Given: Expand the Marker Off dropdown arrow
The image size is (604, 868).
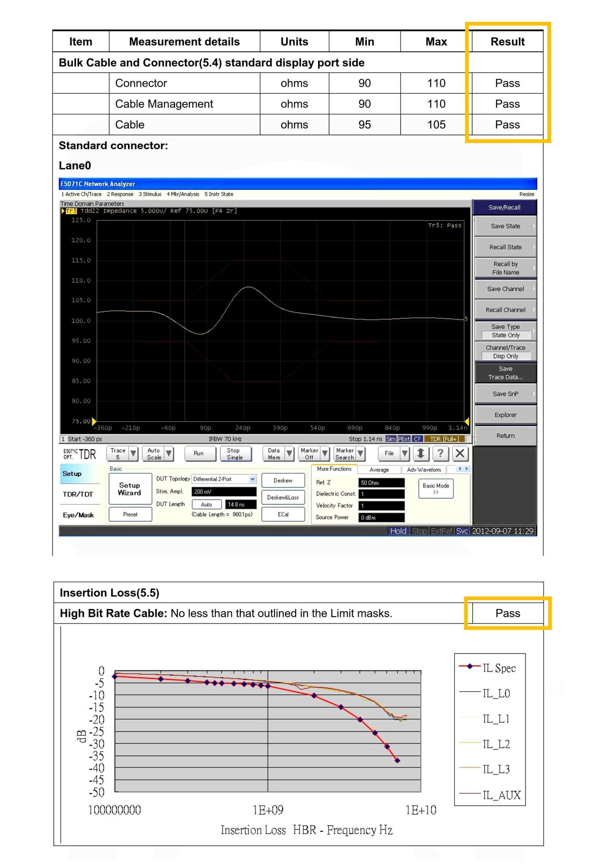Looking at the screenshot, I should click(325, 453).
